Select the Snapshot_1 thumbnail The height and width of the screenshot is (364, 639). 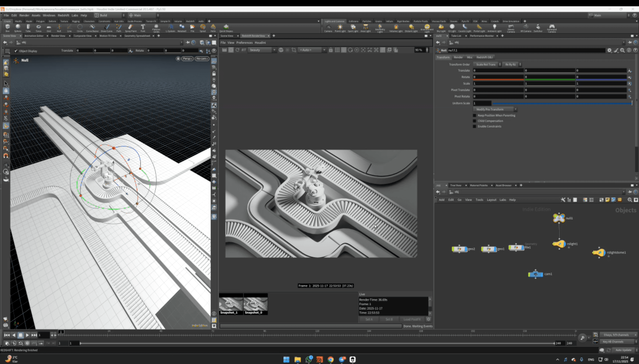pos(231,304)
